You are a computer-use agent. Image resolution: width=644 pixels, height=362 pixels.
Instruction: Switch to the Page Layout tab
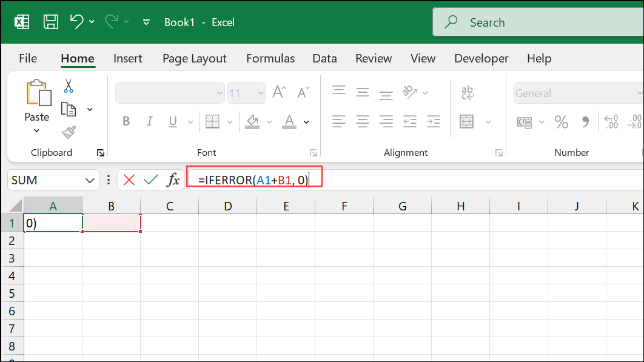click(x=194, y=59)
